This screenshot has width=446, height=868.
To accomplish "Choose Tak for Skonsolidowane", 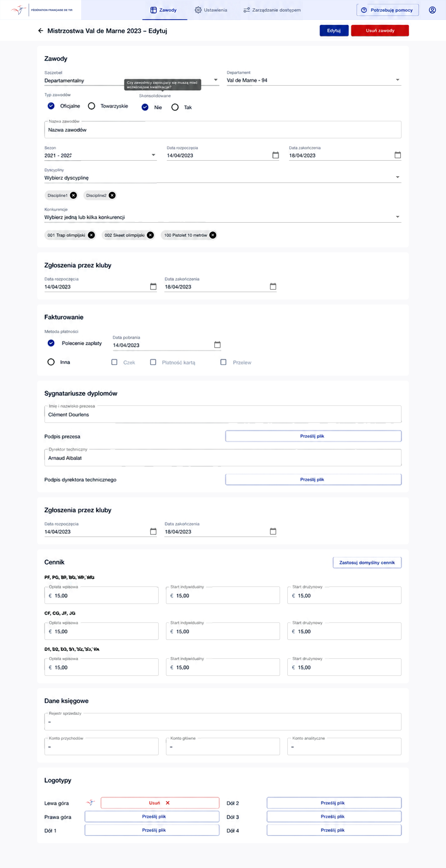I will [175, 107].
